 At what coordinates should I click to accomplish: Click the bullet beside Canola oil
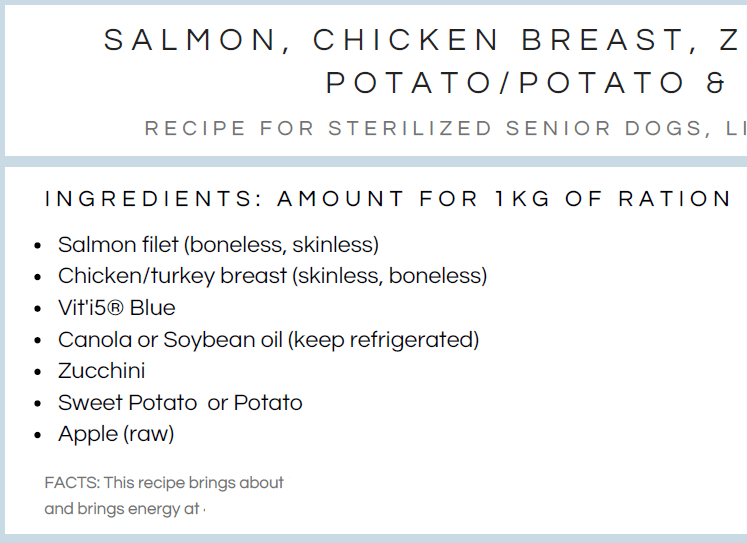(x=38, y=341)
